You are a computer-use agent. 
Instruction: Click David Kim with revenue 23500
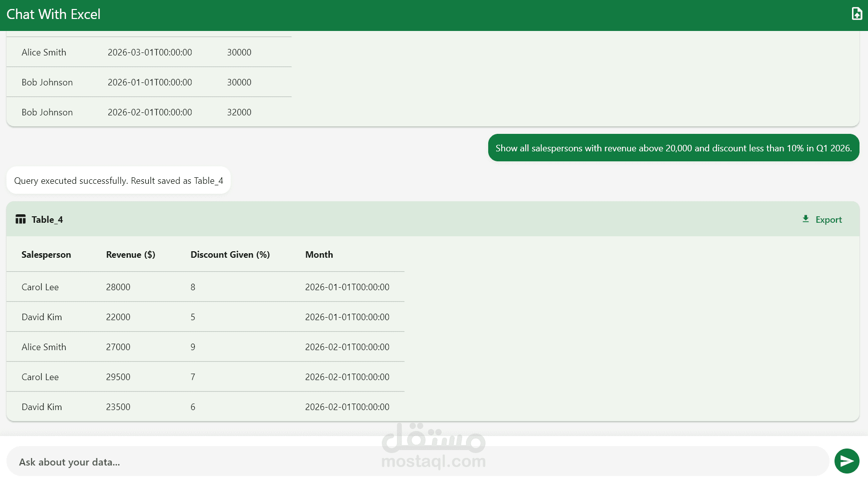pos(41,407)
